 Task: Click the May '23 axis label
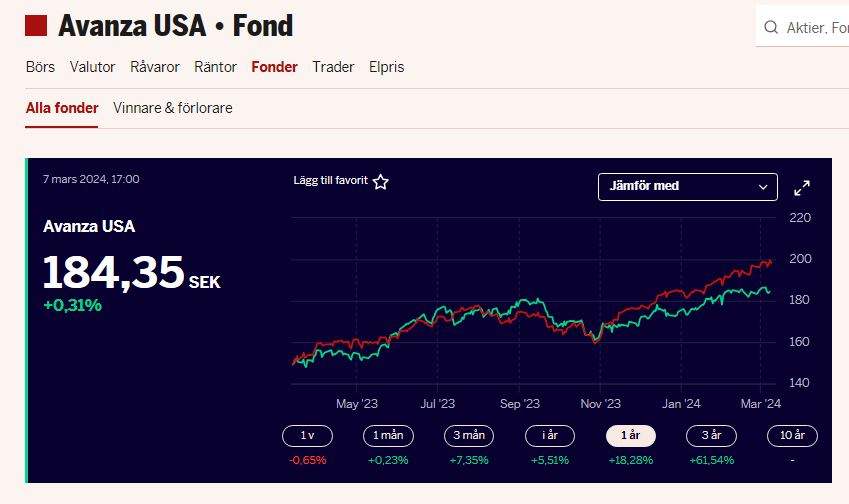[357, 404]
